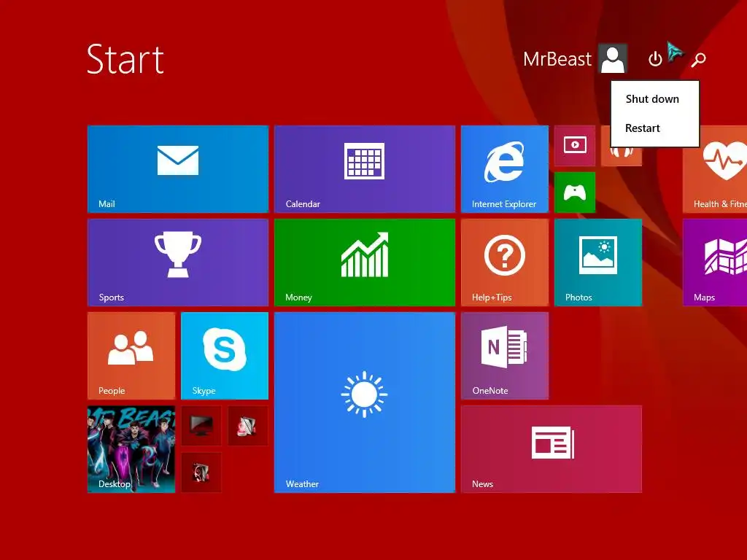The width and height of the screenshot is (747, 560).
Task: Open the Desktop tile
Action: pos(131,449)
